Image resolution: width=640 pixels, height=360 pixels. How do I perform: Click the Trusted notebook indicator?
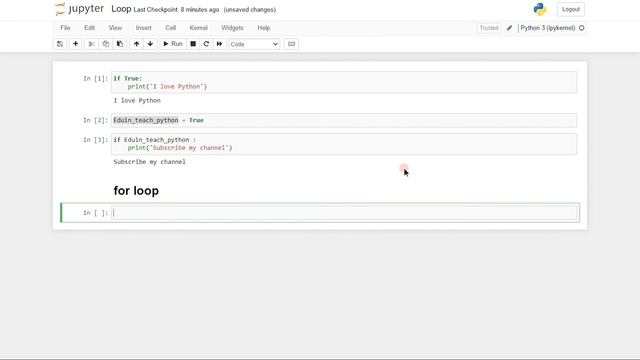pyautogui.click(x=489, y=28)
